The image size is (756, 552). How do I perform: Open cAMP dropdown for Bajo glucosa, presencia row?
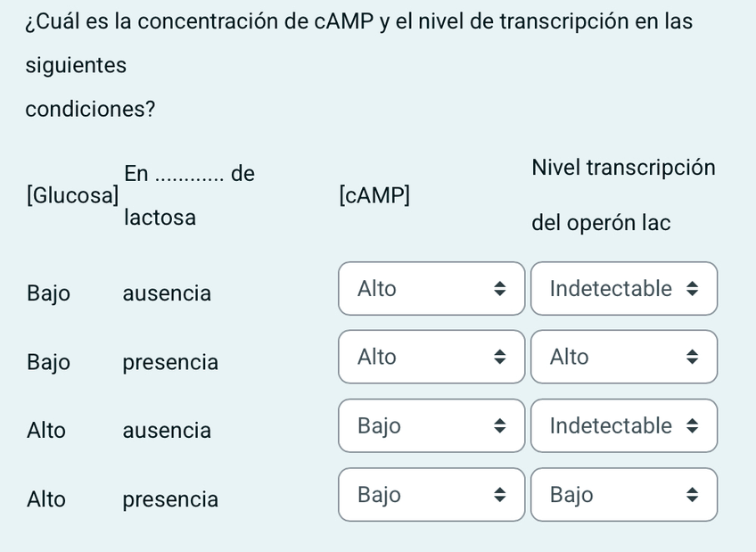[431, 358]
